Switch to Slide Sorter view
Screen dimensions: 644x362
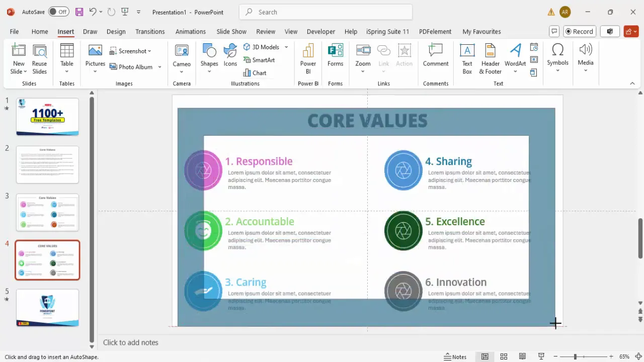[x=504, y=356]
